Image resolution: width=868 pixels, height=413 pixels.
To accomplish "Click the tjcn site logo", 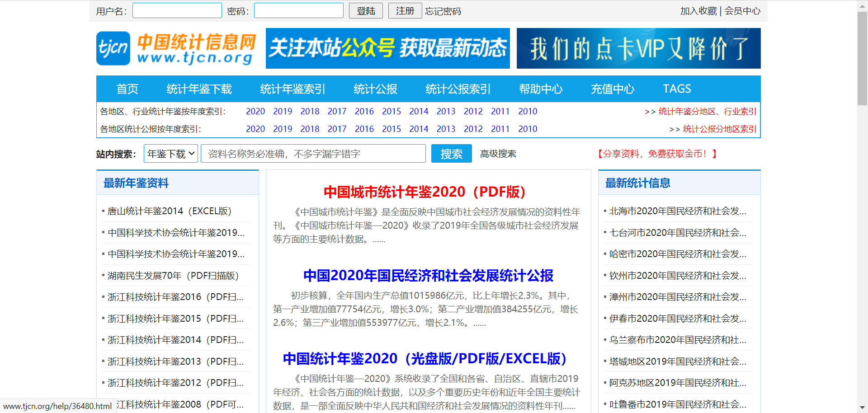I will click(176, 48).
